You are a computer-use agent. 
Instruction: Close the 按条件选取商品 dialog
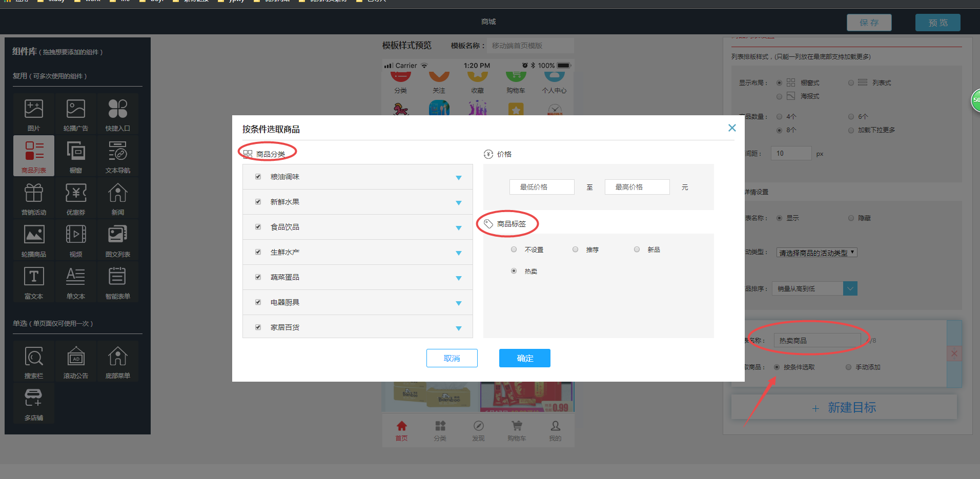(x=732, y=128)
